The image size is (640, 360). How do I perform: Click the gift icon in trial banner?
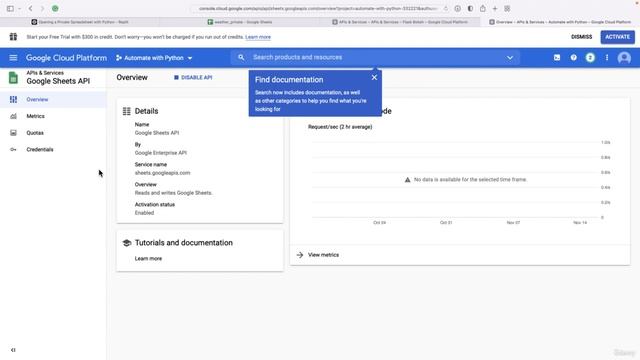point(13,37)
